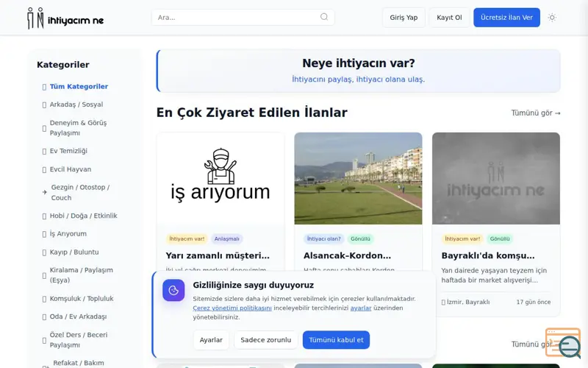Click the Giriş Yap button
This screenshot has width=588, height=368.
point(404,17)
